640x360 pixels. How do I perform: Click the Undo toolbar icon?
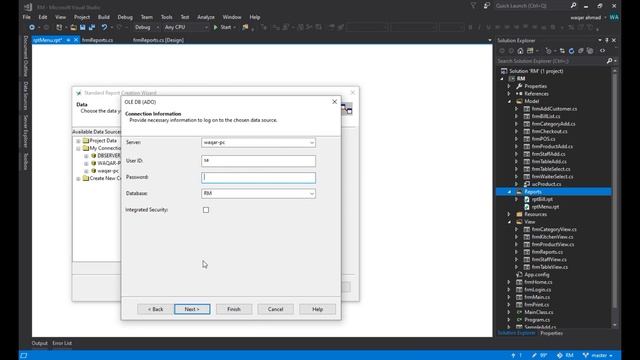click(x=104, y=27)
